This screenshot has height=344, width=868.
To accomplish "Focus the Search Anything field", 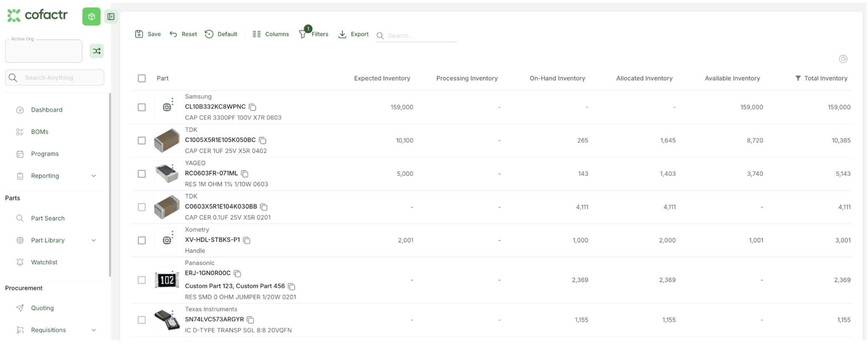I will [55, 78].
